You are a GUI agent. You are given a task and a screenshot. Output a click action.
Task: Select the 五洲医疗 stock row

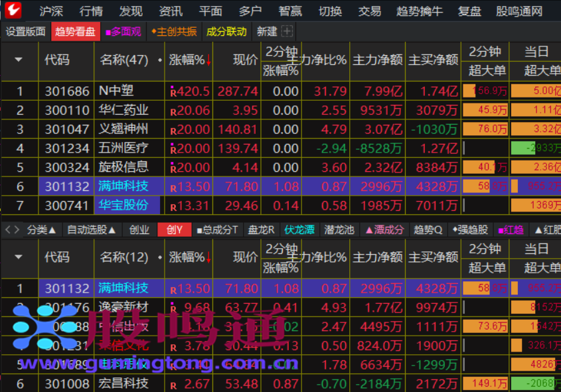[x=280, y=148]
